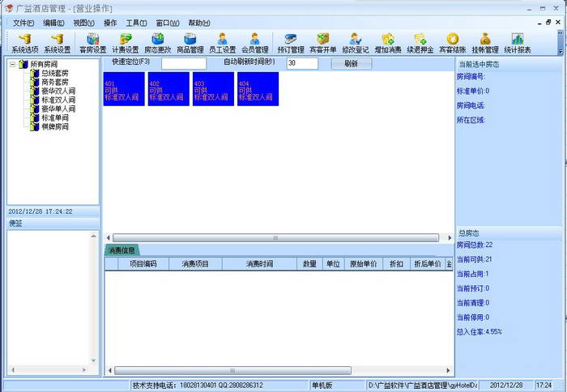
Task: Select 棋牌房间 in room tree
Action: tap(55, 126)
